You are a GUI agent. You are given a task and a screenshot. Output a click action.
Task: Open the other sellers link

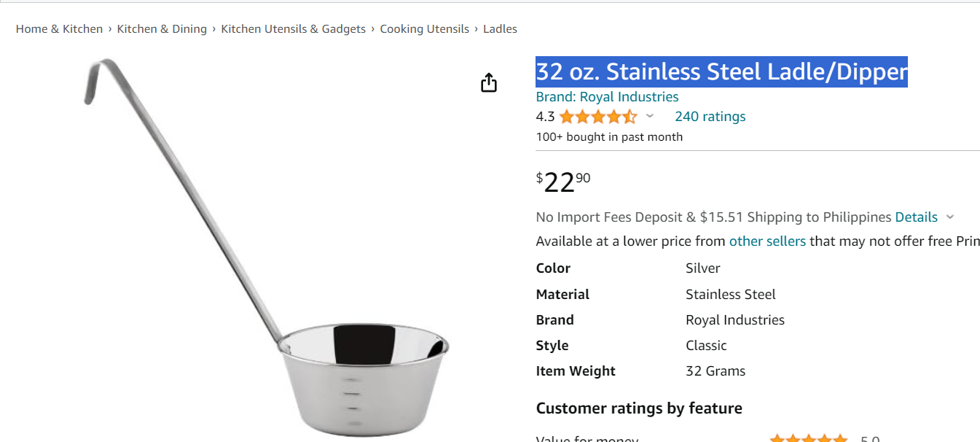coord(767,241)
